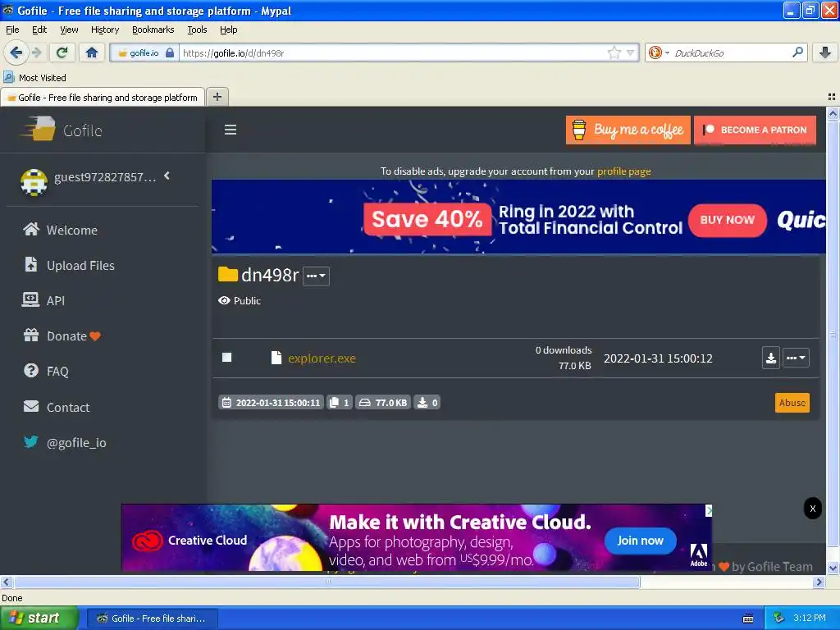Click the dn498r folder icon
Screen dimensions: 840x630
(228, 274)
